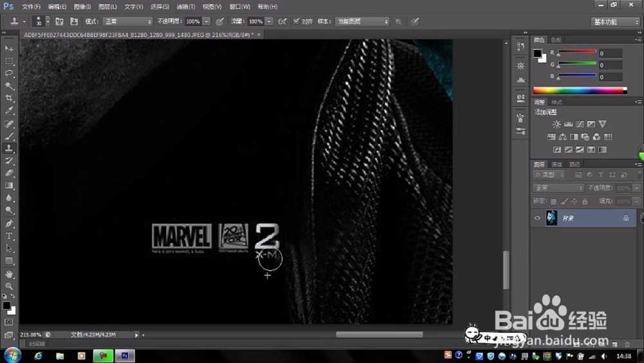Switch to the 路径 paths tab

[574, 164]
